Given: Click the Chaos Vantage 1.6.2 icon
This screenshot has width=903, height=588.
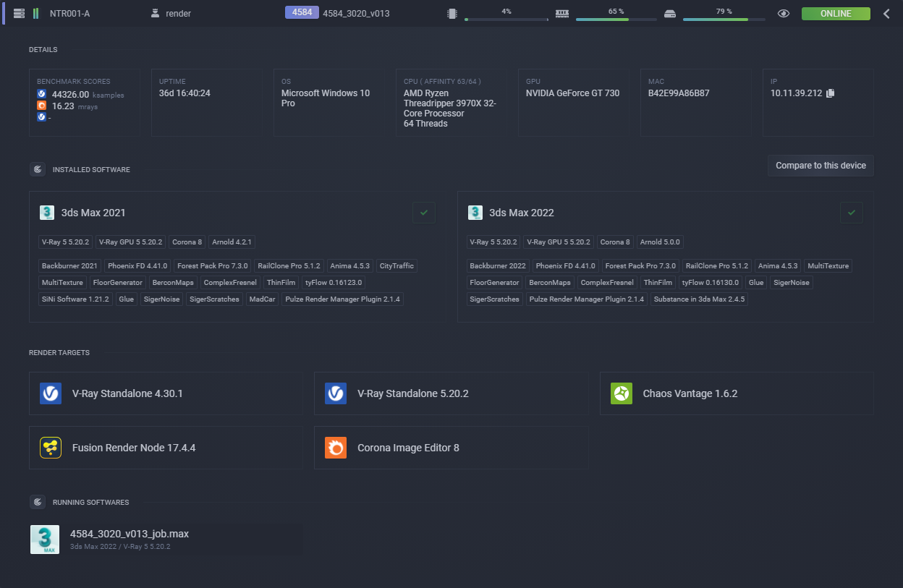Looking at the screenshot, I should [622, 393].
